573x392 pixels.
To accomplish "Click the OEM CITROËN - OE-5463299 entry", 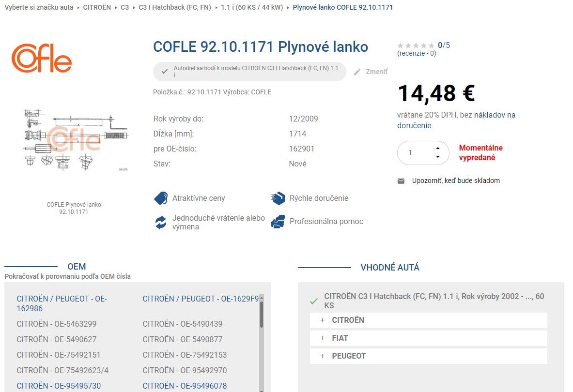I will 56,324.
